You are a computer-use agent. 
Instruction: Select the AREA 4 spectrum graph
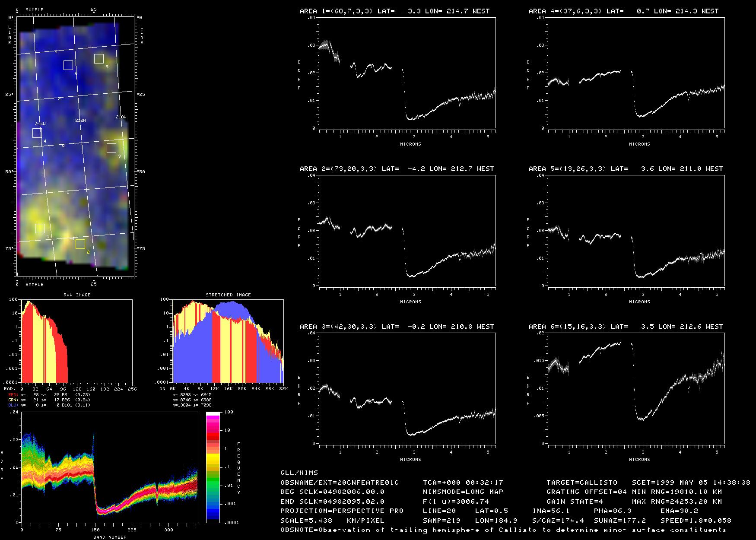click(x=636, y=73)
